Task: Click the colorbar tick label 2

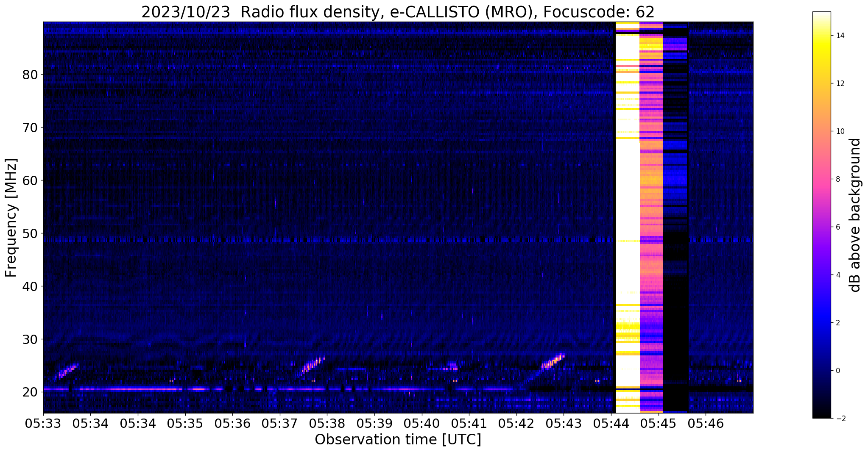Action: (x=837, y=323)
